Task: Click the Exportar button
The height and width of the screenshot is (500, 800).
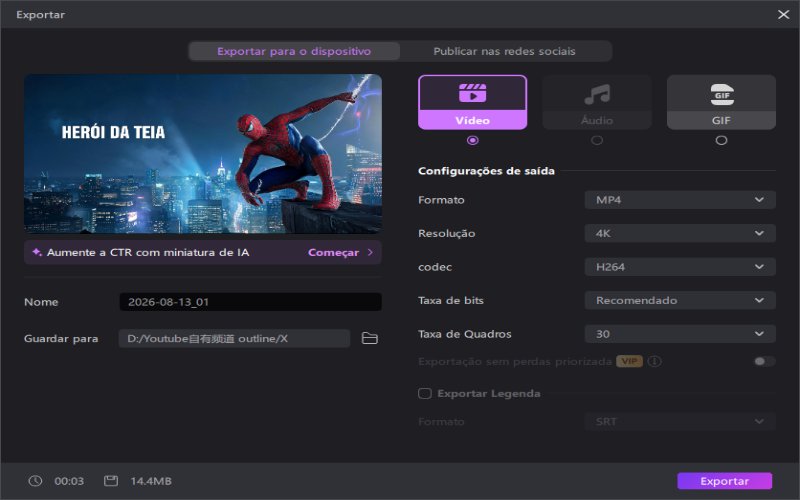Action: 724,481
